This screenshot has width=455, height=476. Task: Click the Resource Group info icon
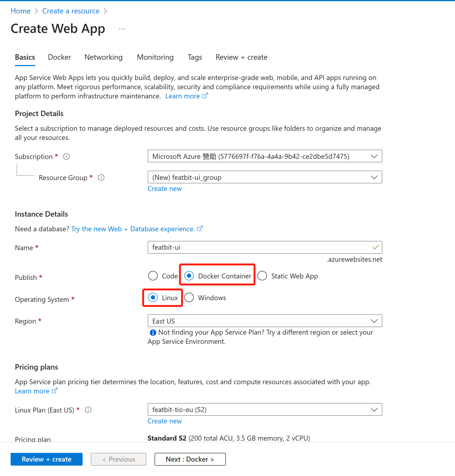click(101, 178)
